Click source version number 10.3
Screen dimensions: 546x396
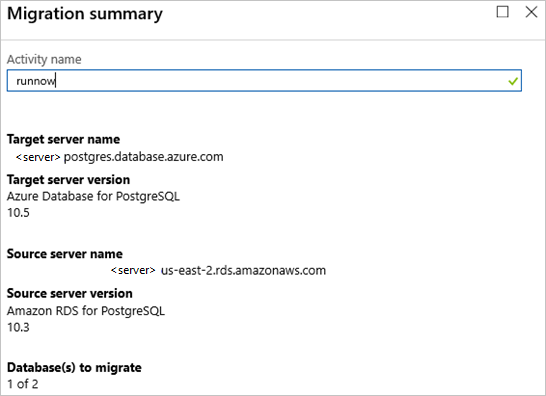pyautogui.click(x=18, y=327)
